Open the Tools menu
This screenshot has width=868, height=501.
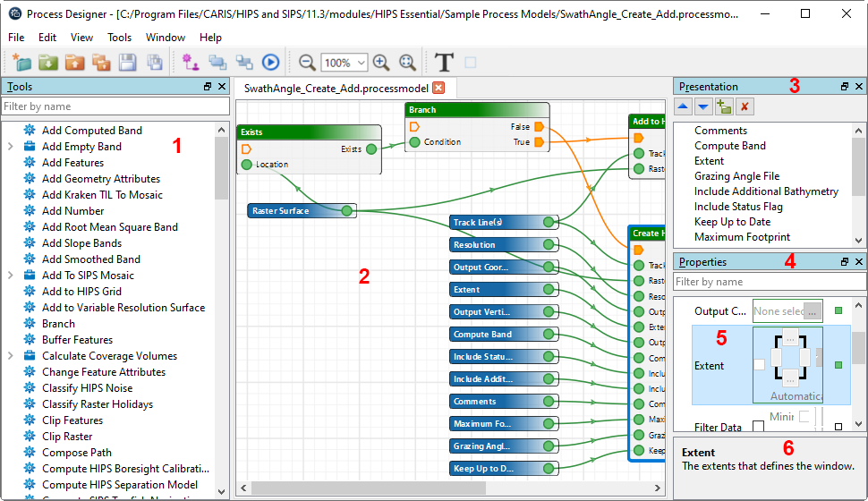119,38
